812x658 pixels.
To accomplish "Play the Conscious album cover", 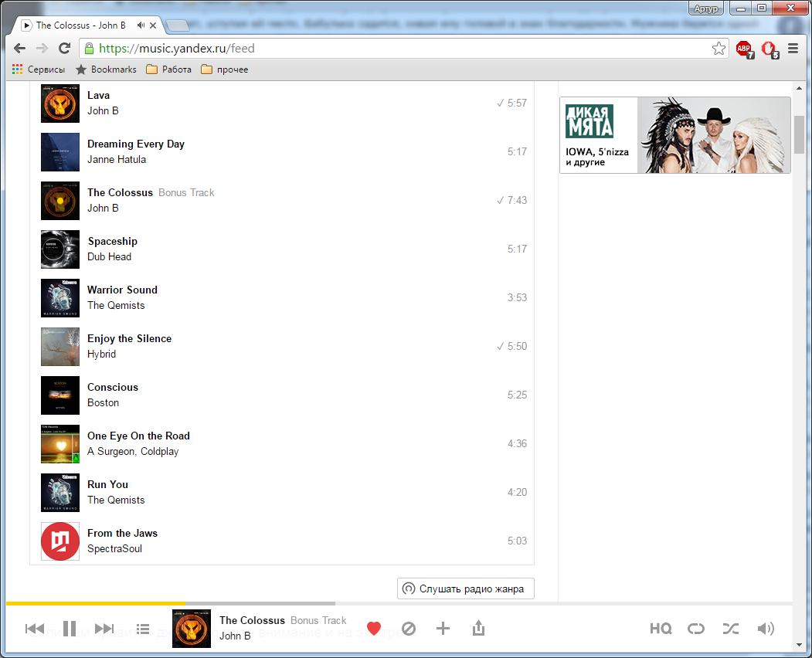I will pos(60,395).
